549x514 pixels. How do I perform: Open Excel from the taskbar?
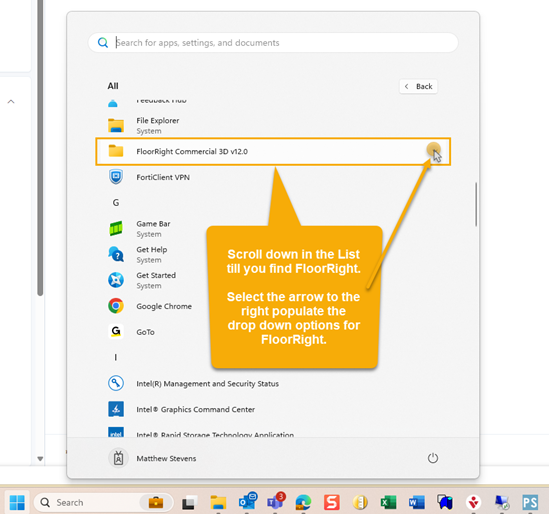[388, 502]
